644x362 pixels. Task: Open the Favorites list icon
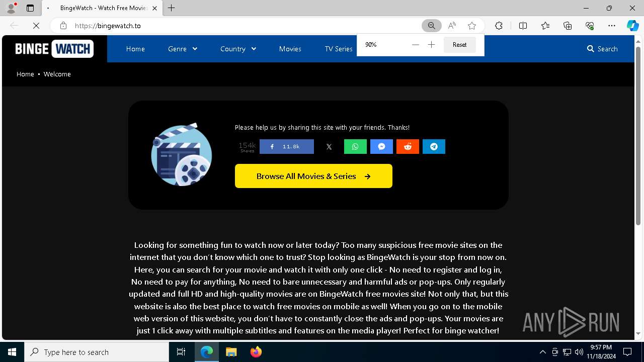click(x=545, y=26)
